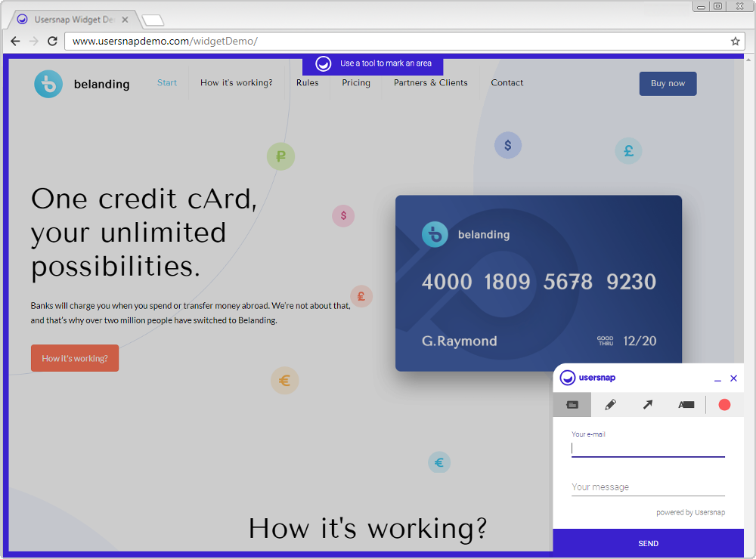Click the browser back arrow
The height and width of the screenshot is (559, 756).
coord(15,41)
